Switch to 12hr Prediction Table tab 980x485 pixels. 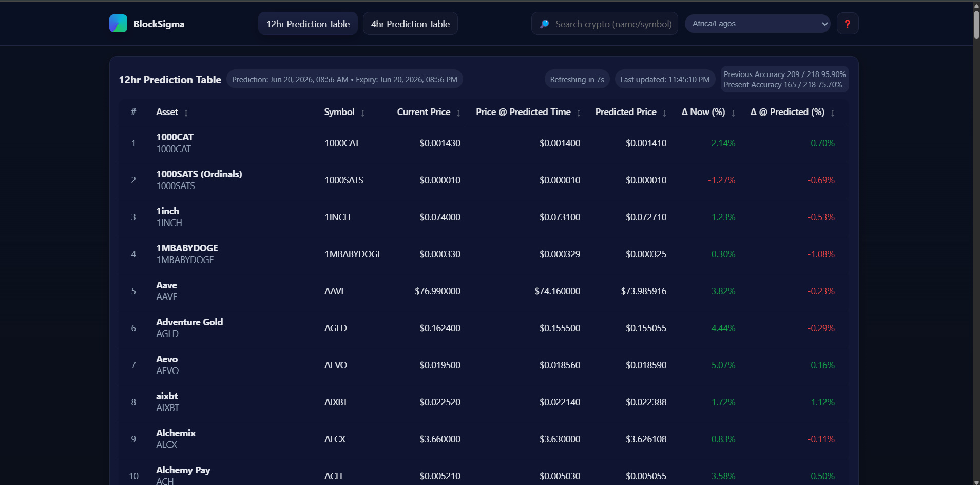pos(308,24)
